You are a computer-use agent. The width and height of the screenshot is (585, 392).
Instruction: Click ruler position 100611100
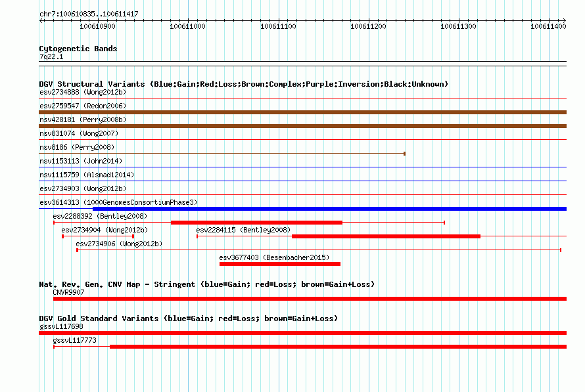tap(278, 26)
